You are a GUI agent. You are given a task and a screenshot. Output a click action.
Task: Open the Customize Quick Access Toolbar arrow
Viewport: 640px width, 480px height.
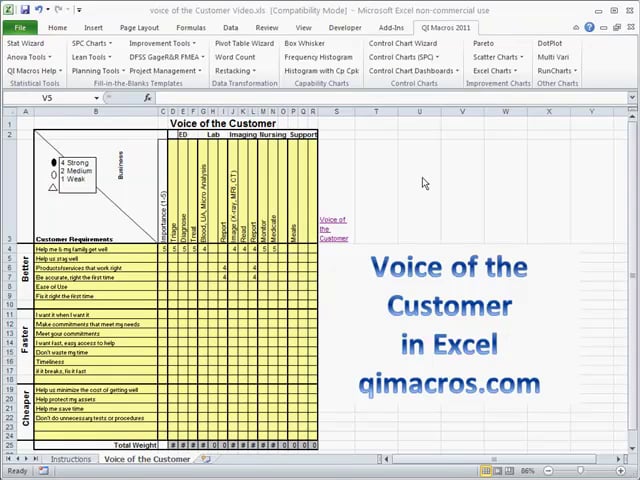pyautogui.click(x=79, y=10)
